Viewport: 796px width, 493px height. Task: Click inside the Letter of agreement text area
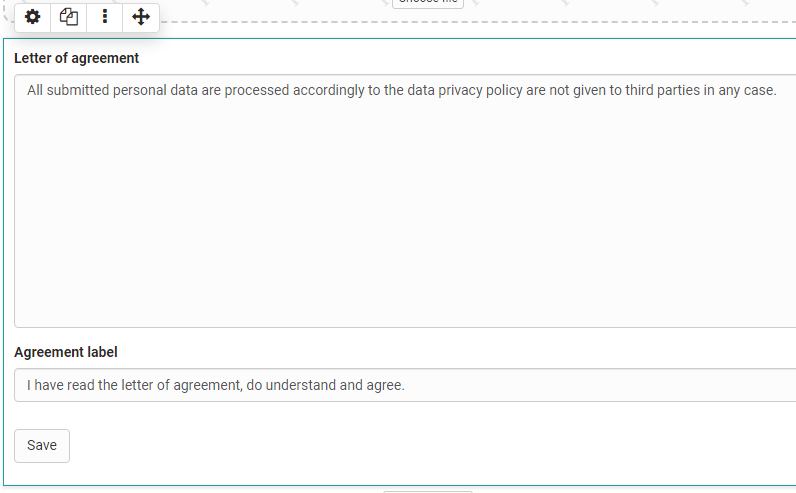[405, 201]
